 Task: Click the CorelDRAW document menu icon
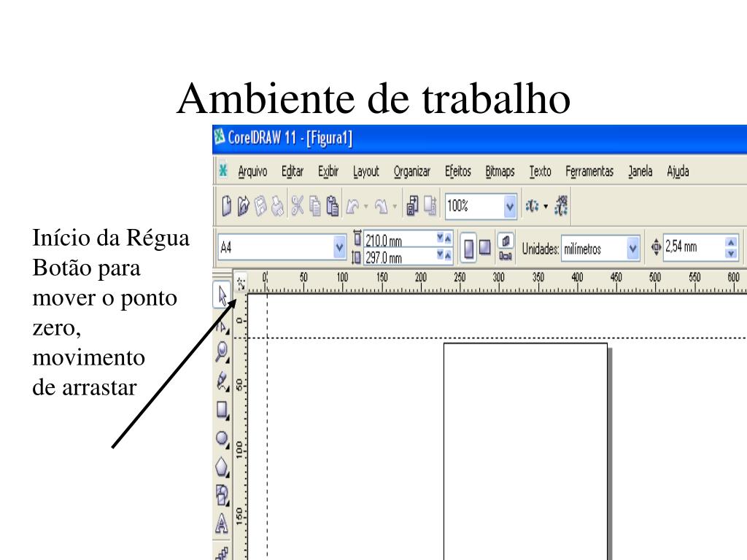(222, 171)
